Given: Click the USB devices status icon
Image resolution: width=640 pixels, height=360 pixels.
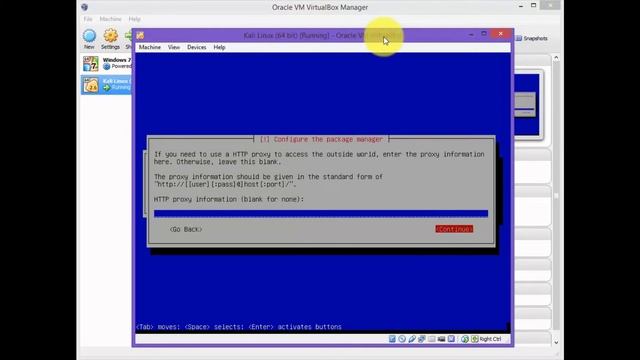Looking at the screenshot, I should tap(412, 339).
